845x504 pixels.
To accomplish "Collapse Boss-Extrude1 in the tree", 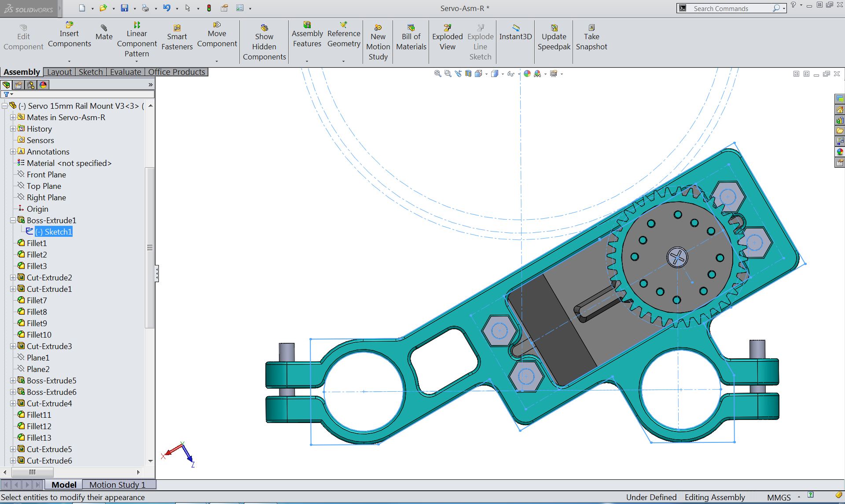I will pos(12,220).
